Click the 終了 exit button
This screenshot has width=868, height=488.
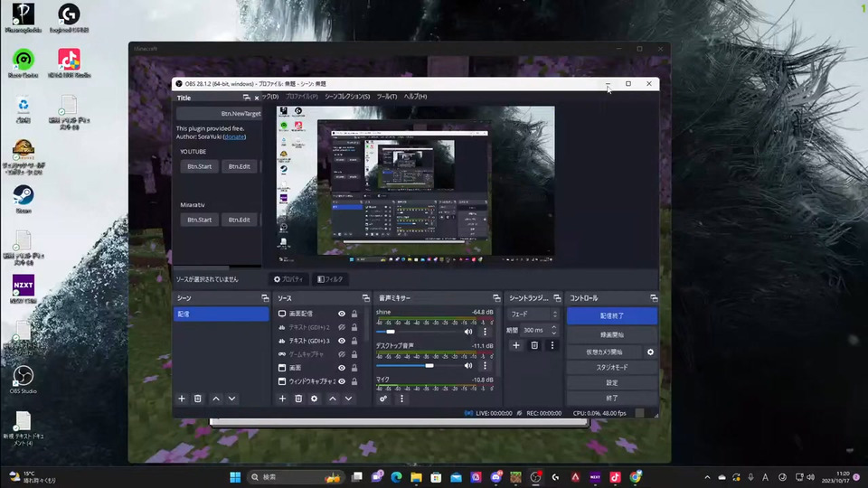coord(612,398)
